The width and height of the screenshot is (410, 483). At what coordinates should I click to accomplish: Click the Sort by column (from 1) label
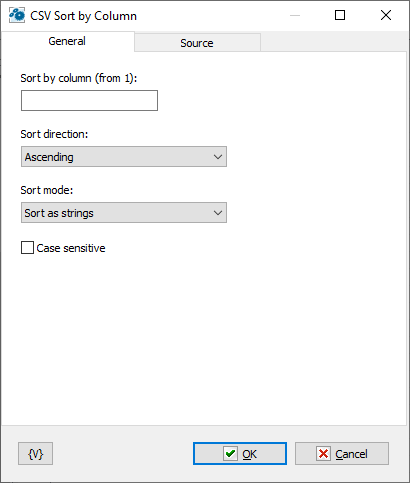point(79,78)
